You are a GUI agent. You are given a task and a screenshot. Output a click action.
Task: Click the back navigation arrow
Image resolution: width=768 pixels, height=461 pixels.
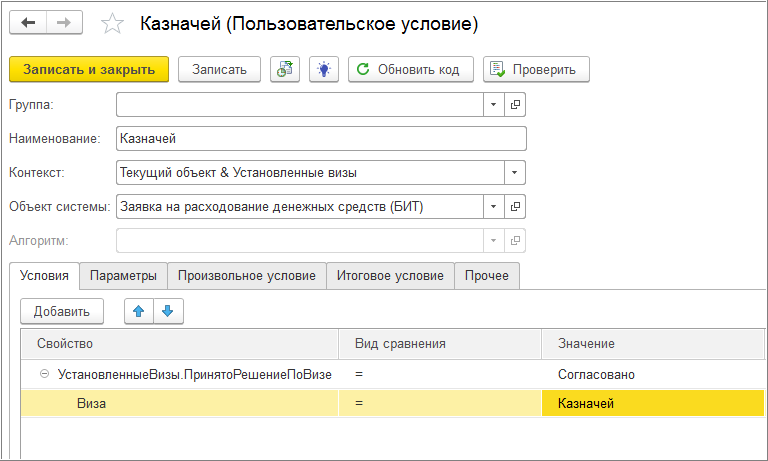pos(29,22)
